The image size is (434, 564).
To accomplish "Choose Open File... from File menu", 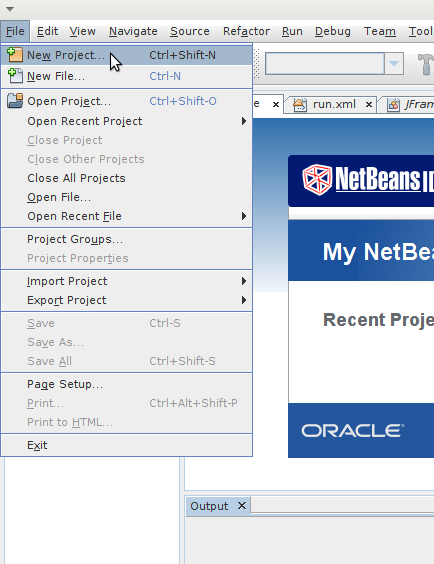I will pyautogui.click(x=127, y=197).
